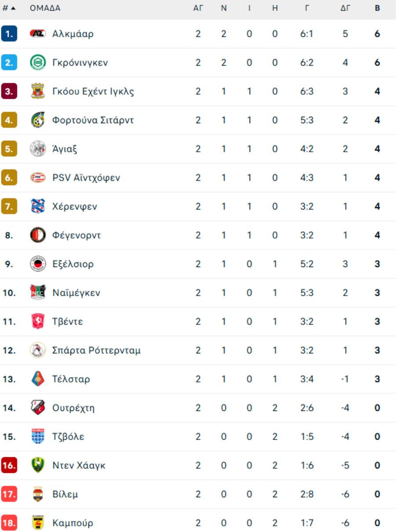Viewport: 396px width, 532px height.
Task: Click the Ντεν Χάαγκ club logo
Action: pyautogui.click(x=38, y=466)
